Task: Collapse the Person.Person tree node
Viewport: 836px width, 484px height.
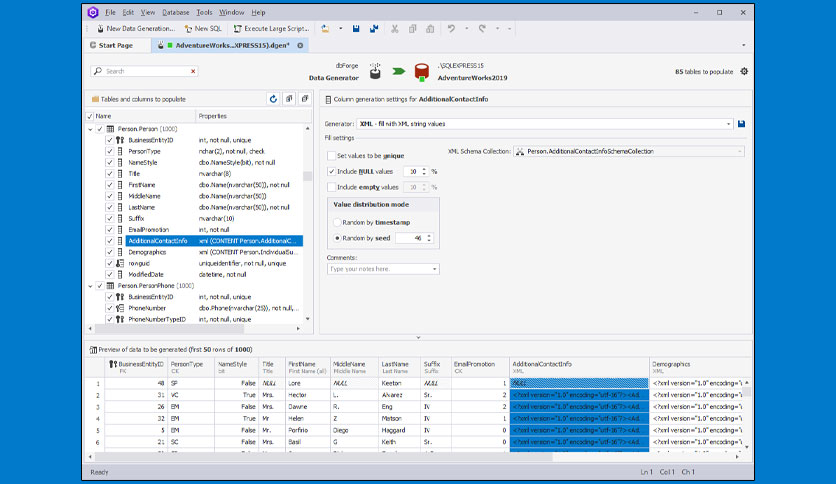Action: click(90, 129)
